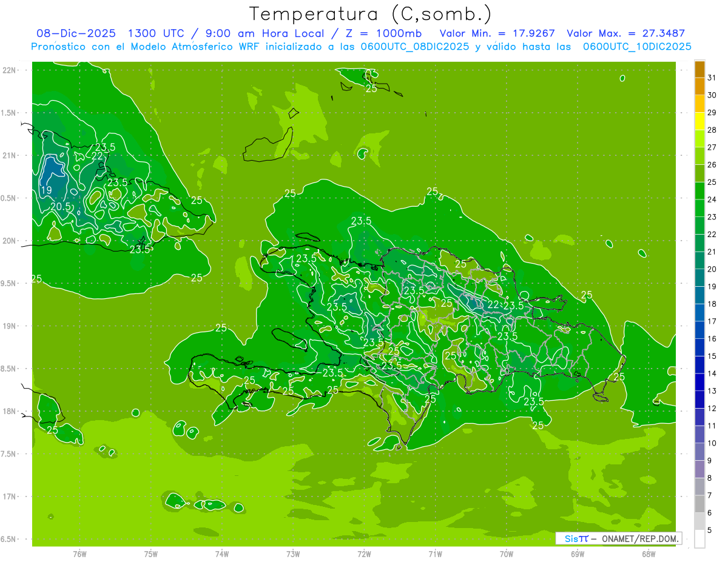Click the '21' colorbar scale label
The width and height of the screenshot is (728, 562).
pyautogui.click(x=712, y=252)
